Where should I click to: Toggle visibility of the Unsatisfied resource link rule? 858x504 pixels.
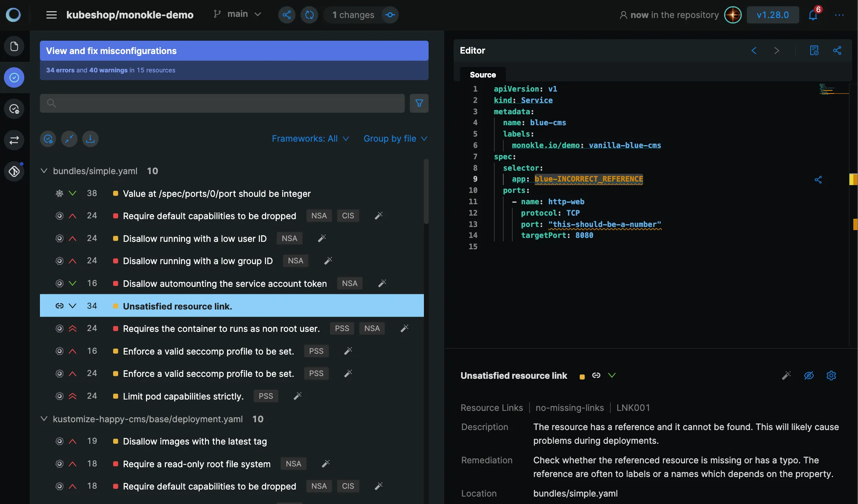[x=809, y=375]
